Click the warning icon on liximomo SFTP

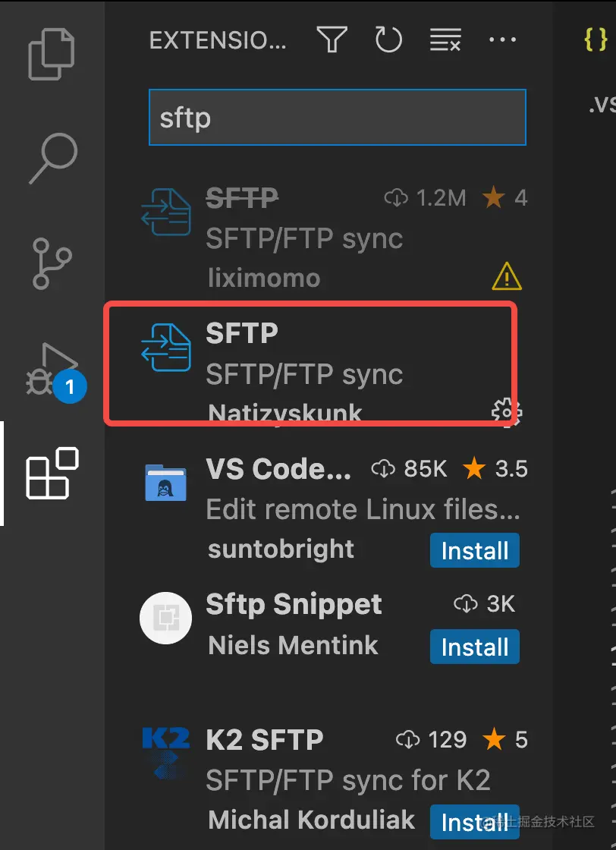pos(506,278)
